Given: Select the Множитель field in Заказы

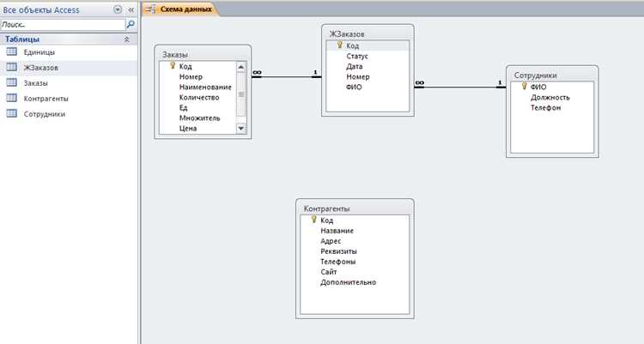Looking at the screenshot, I should coord(197,118).
